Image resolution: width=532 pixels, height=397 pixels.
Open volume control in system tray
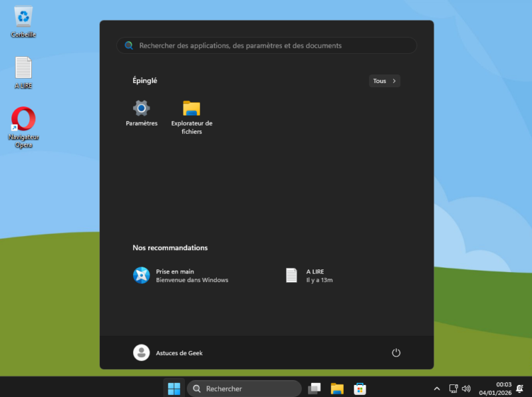[466, 388]
